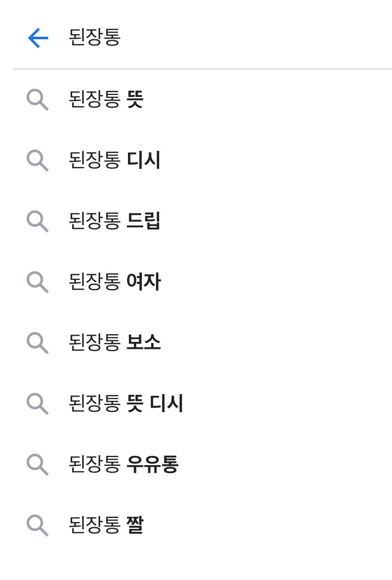Click bold word 보소 in suggestions
This screenshot has width=392, height=580.
(x=144, y=343)
